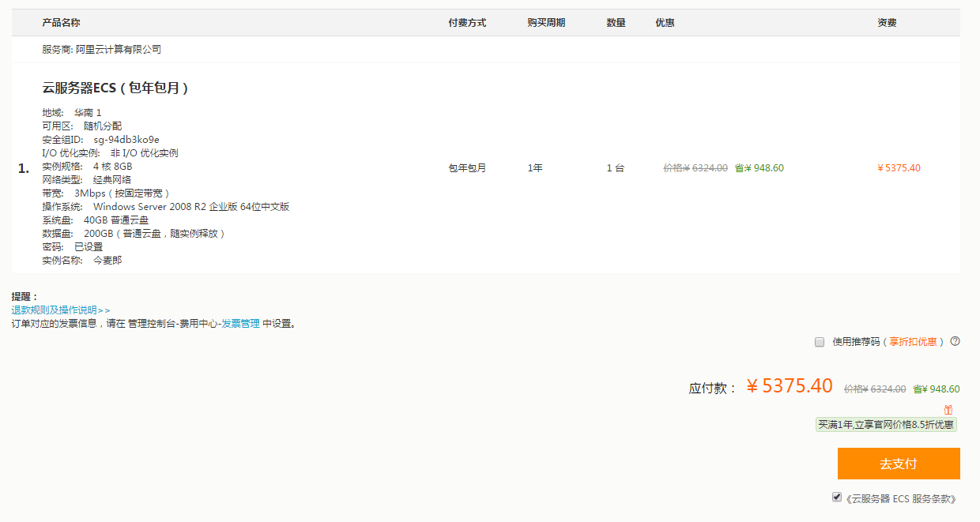This screenshot has width=980, height=522.
Task: Click the 付费方式 column header
Action: [467, 23]
